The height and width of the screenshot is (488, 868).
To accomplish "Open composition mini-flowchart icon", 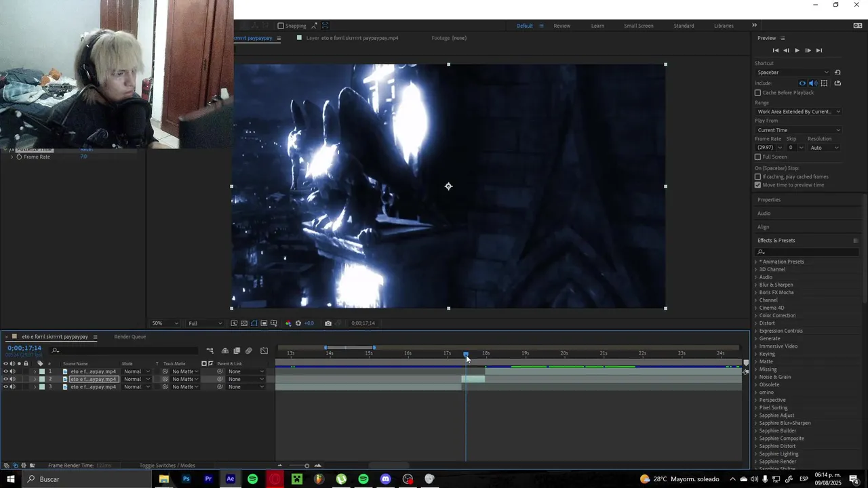I will coord(210,351).
